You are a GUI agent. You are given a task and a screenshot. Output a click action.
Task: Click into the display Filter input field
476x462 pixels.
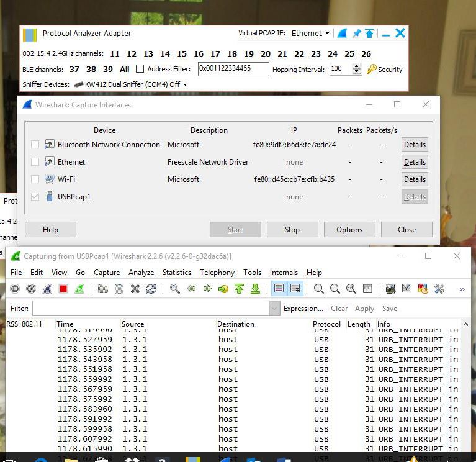(151, 309)
